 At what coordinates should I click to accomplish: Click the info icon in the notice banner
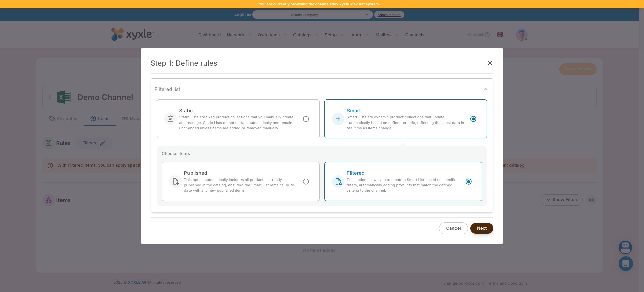[50, 166]
